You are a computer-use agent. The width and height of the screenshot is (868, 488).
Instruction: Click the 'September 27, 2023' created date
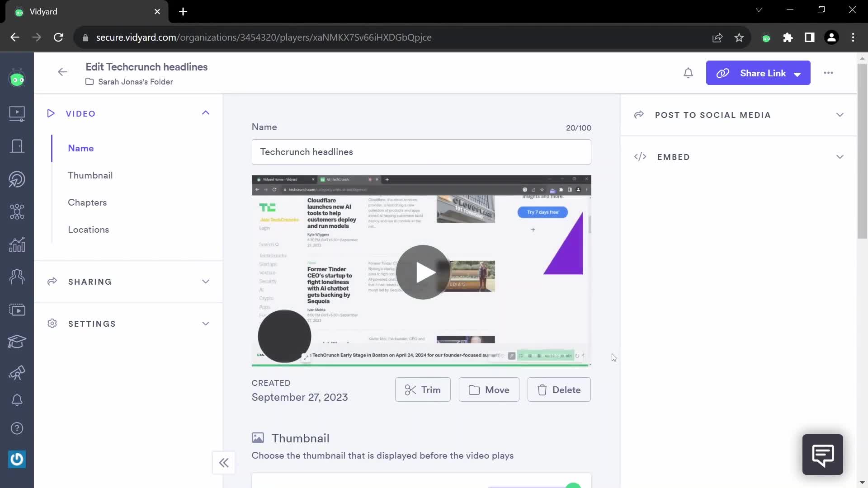coord(299,397)
